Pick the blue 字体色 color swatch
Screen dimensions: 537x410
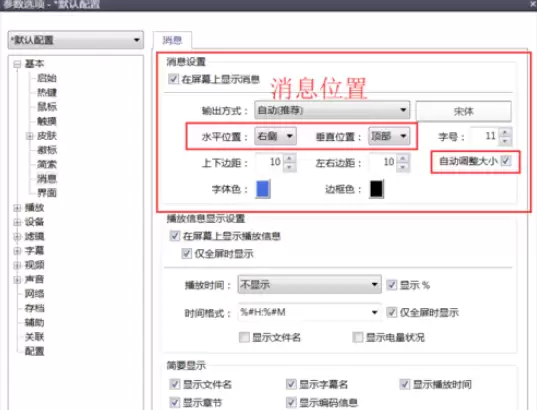pos(263,189)
